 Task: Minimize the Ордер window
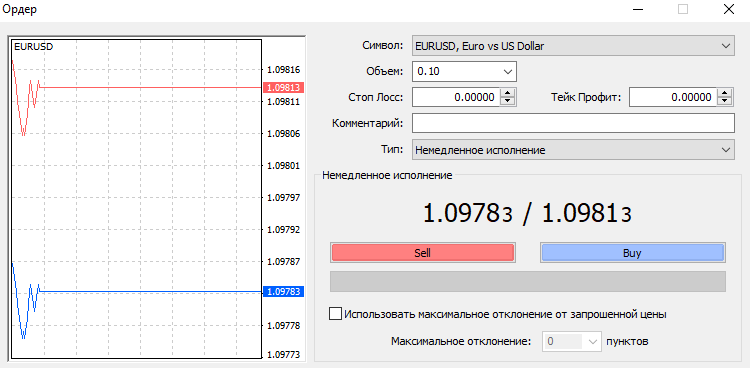pyautogui.click(x=638, y=10)
